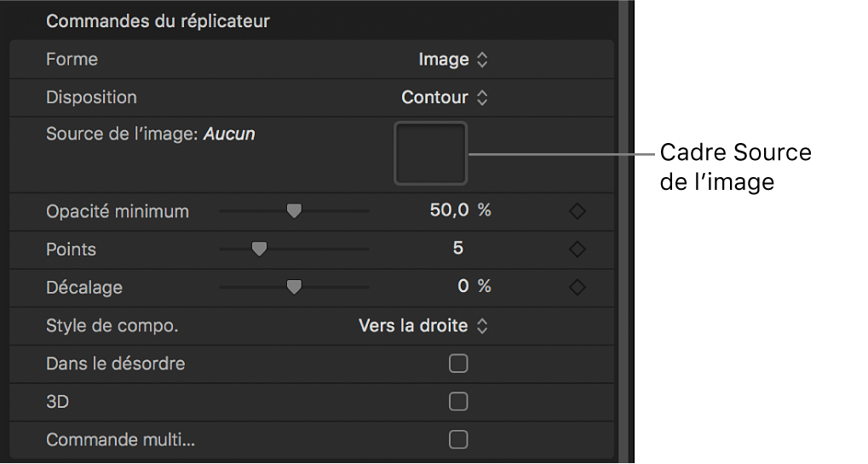The height and width of the screenshot is (464, 868).
Task: Open Style de compo. Vers la droite menu
Action: point(423,325)
